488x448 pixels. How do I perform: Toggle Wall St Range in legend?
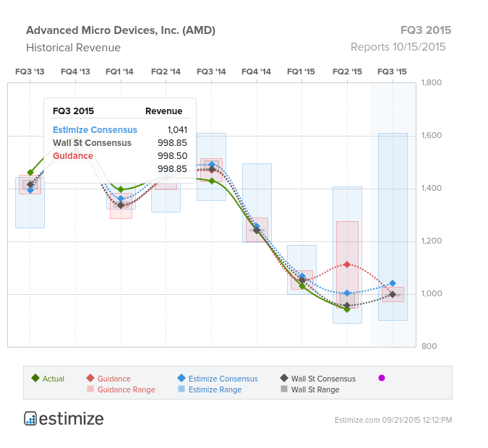tap(310, 389)
